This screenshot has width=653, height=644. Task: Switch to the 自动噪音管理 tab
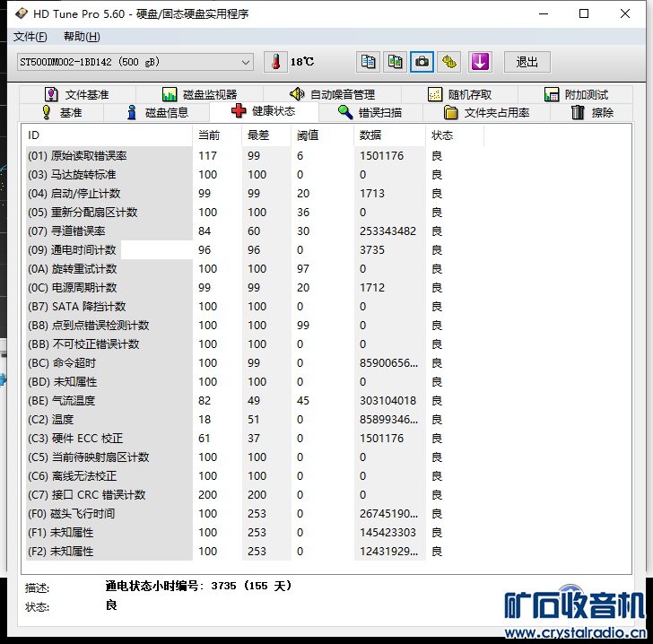point(332,94)
